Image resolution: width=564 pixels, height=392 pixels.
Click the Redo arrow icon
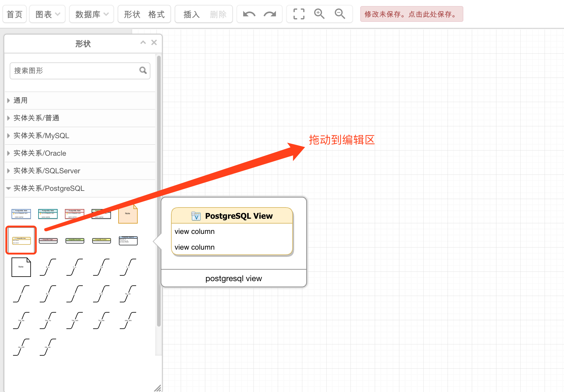pos(270,14)
